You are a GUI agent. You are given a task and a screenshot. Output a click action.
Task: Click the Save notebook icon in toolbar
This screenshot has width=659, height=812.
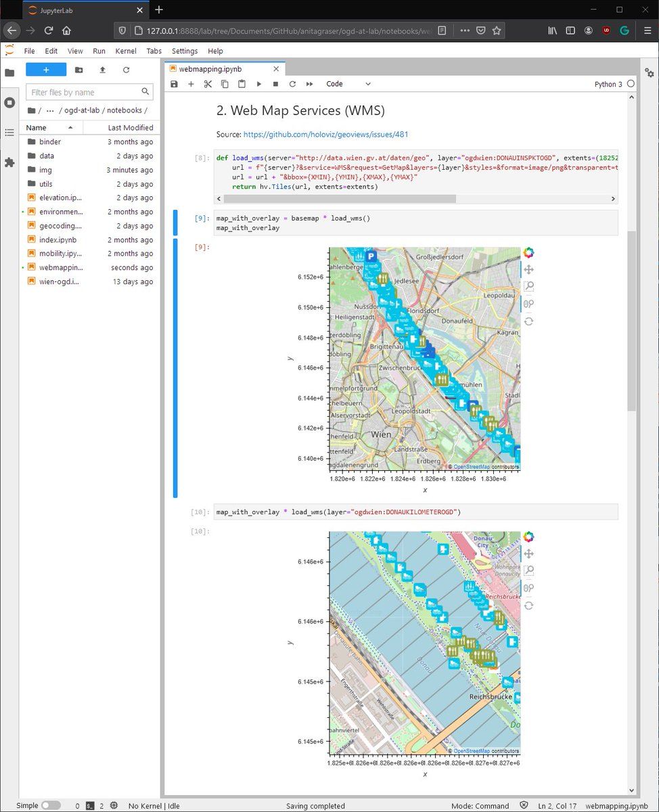coord(174,84)
